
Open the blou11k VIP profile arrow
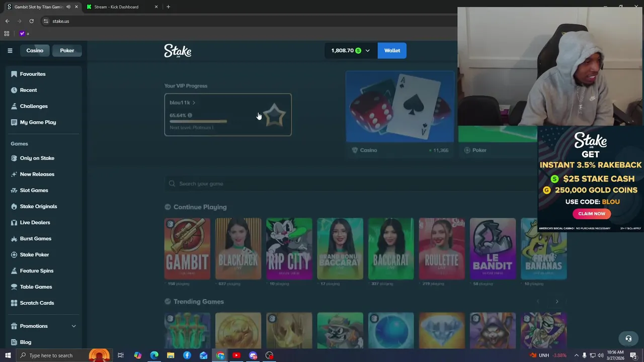(194, 103)
